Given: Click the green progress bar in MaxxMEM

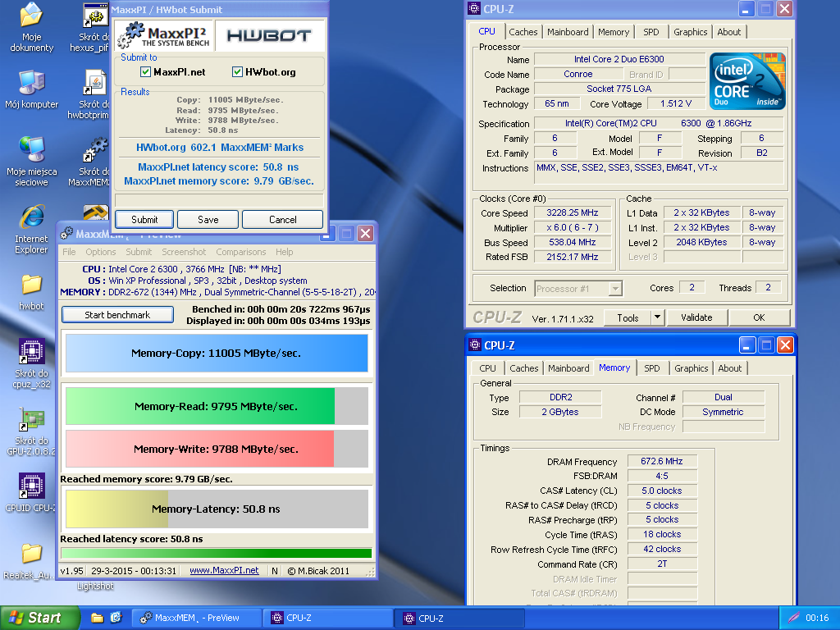Looking at the screenshot, I should [217, 554].
